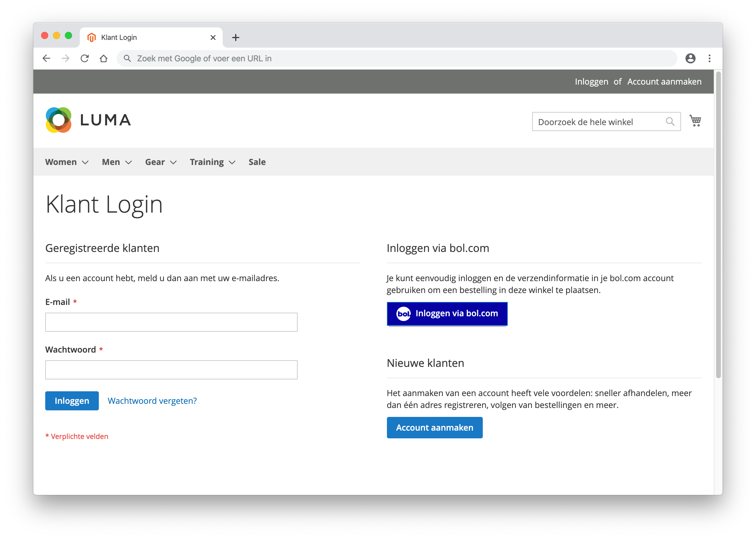Expand the Men navigation dropdown
The image size is (756, 539).
coord(117,162)
